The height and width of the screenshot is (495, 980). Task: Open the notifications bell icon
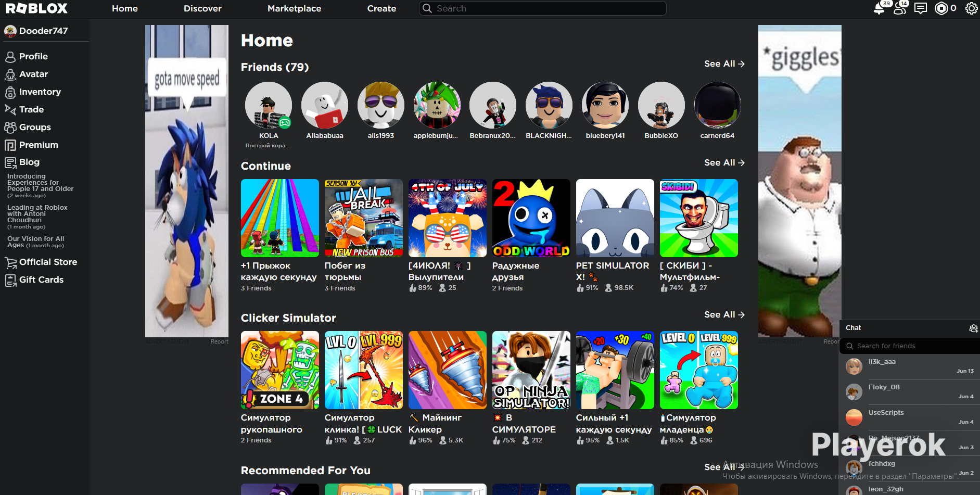tap(879, 8)
